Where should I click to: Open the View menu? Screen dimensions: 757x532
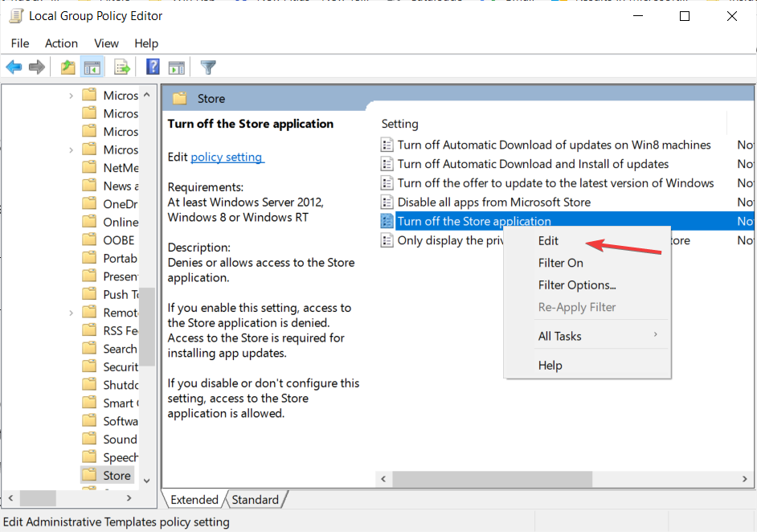point(106,43)
